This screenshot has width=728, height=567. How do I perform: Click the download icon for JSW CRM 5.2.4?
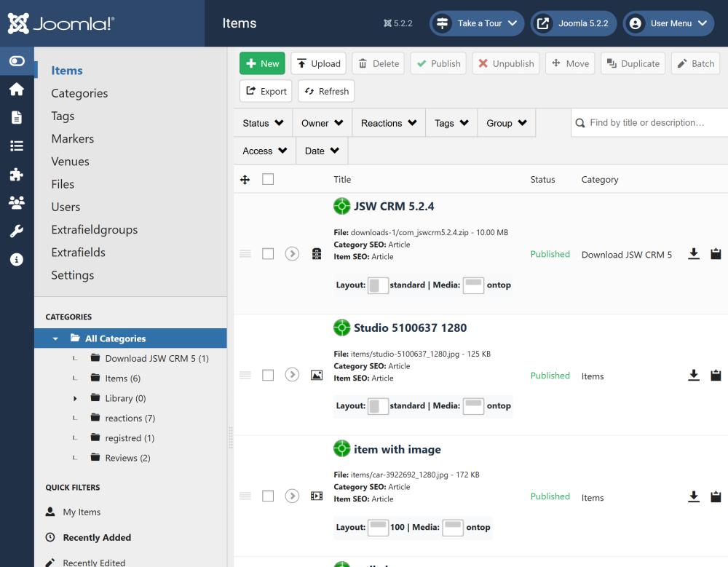coord(694,254)
